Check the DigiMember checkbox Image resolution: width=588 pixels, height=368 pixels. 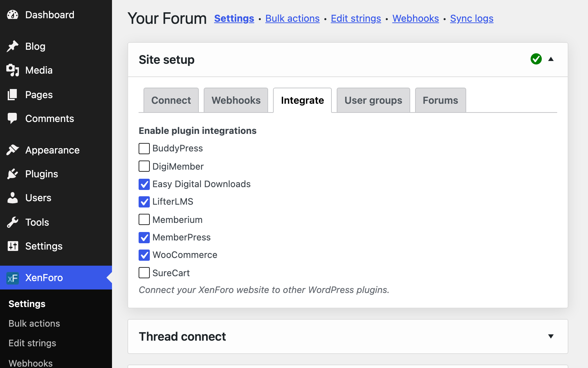pos(144,166)
